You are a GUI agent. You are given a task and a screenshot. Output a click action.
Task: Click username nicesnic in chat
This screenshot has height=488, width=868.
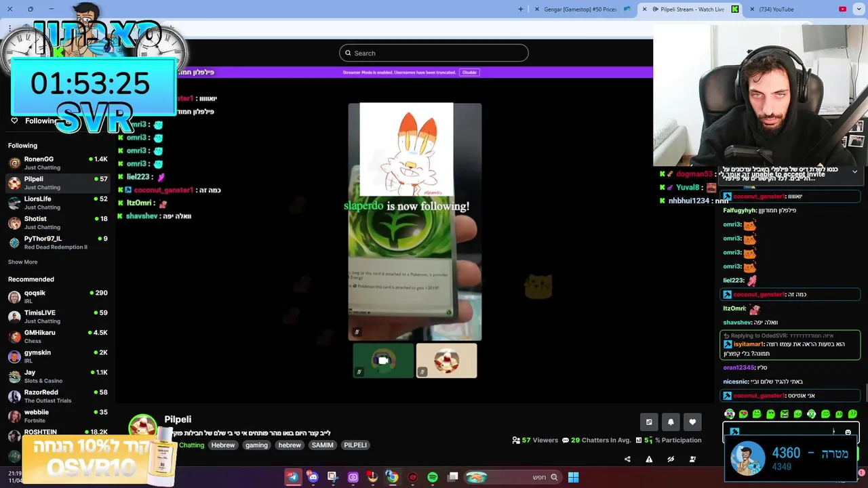[x=736, y=382]
